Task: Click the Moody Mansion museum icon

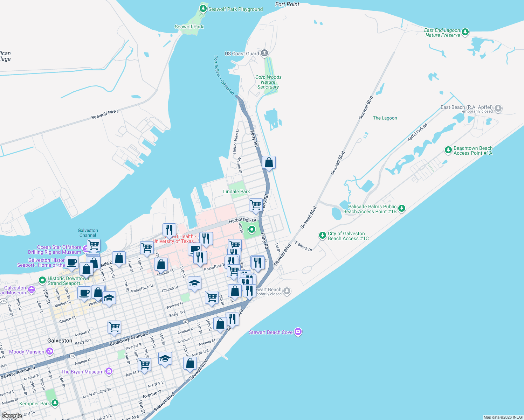Action: (x=50, y=351)
